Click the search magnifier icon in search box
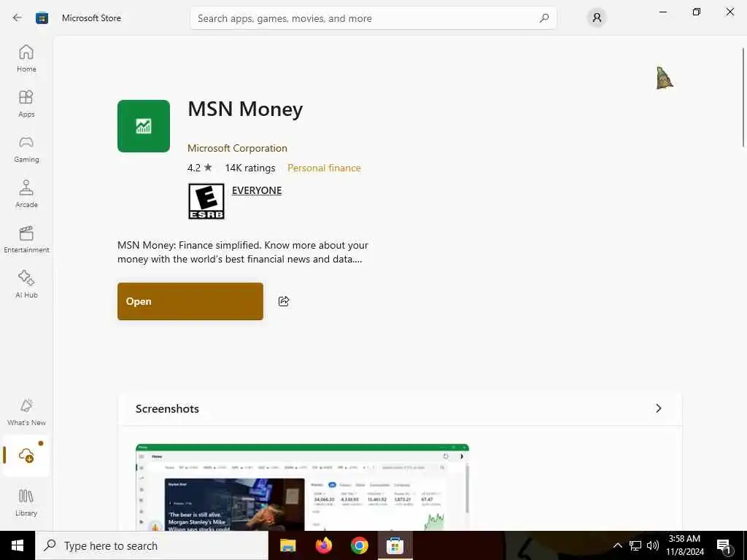 [x=544, y=18]
